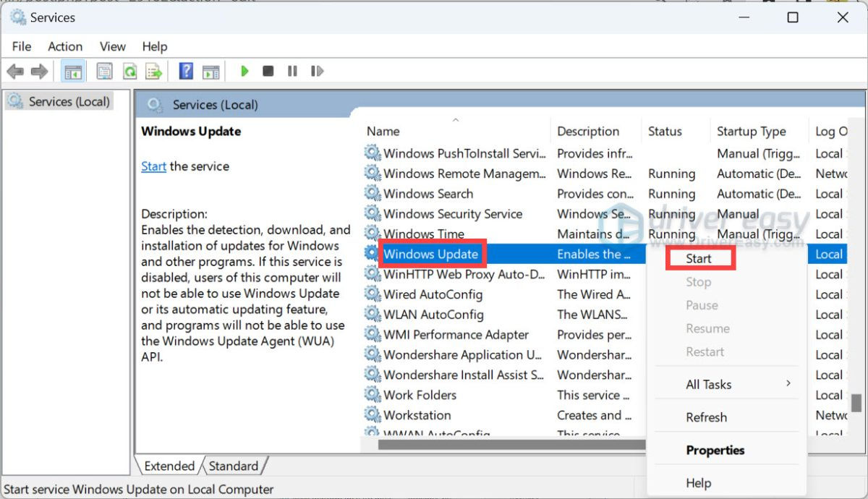Open the Properties toolbar icon

point(105,71)
